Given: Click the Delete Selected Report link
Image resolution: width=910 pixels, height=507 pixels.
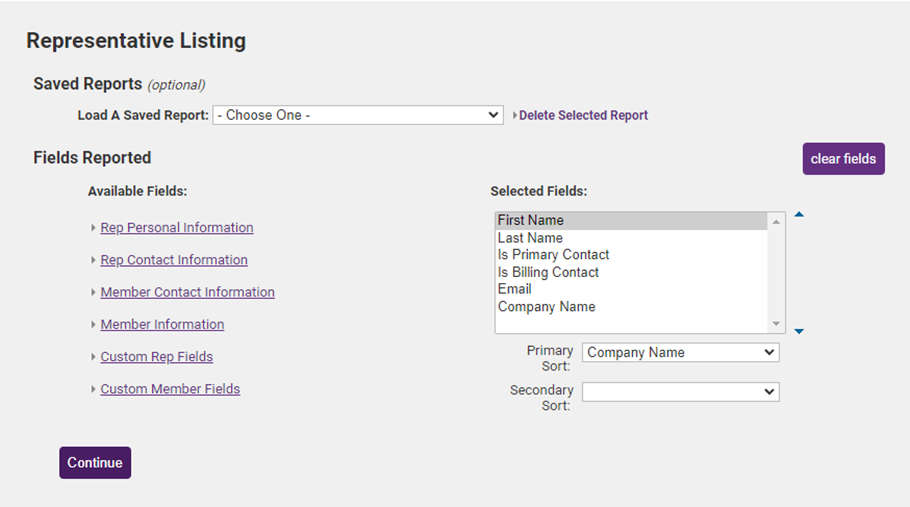Looking at the screenshot, I should click(583, 116).
